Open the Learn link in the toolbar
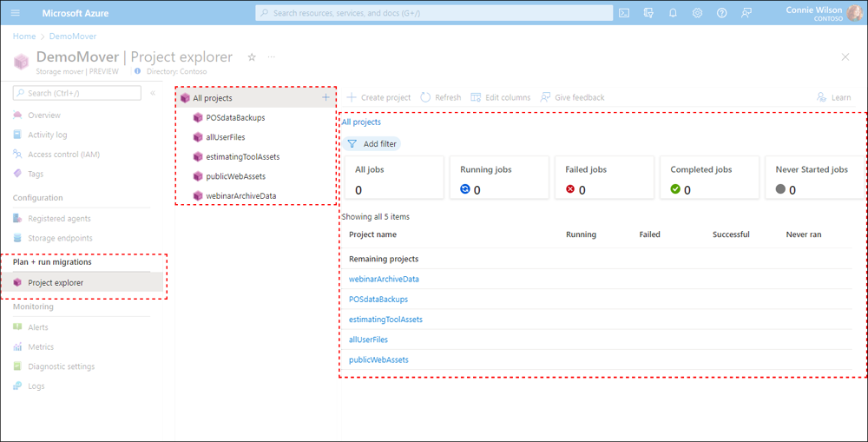 click(x=833, y=97)
